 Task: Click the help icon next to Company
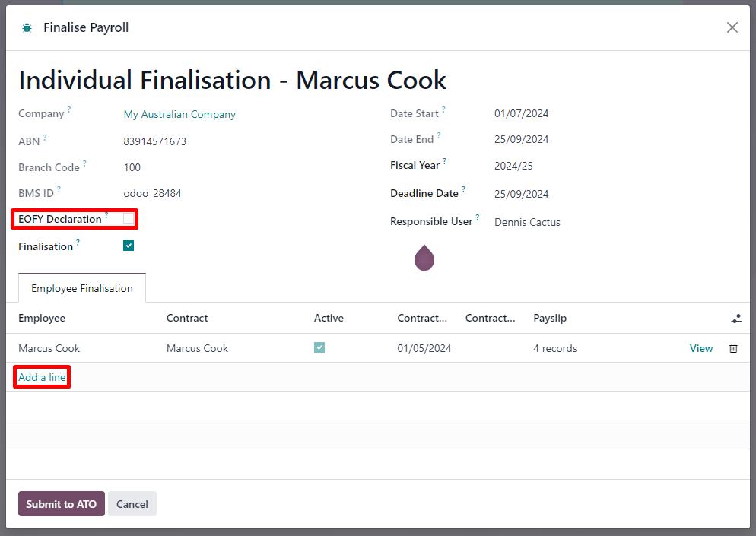[x=68, y=109]
